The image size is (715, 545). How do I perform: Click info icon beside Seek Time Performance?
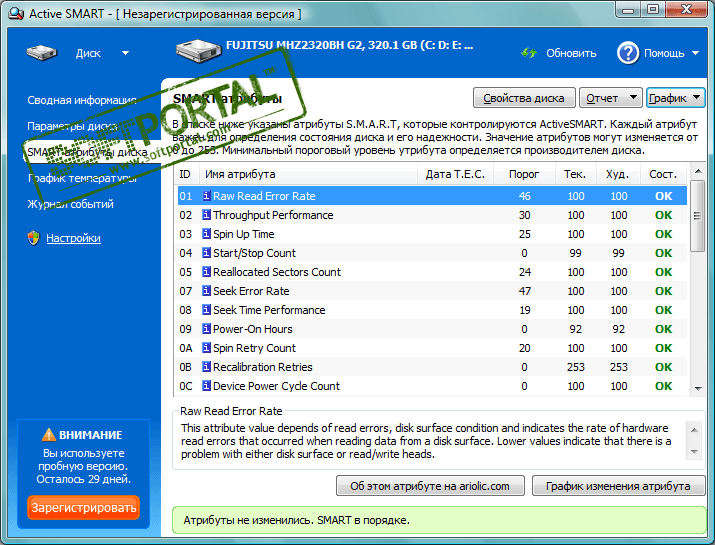coord(207,310)
